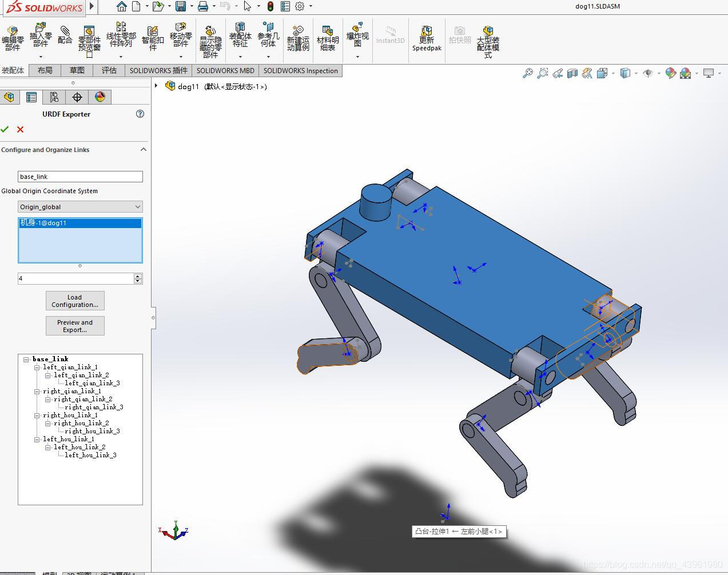Click Update Speedpak (更新 Speedpak)

tap(427, 39)
